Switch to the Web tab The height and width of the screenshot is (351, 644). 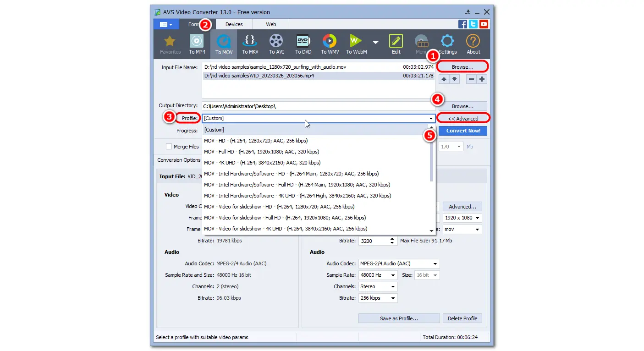tap(271, 24)
